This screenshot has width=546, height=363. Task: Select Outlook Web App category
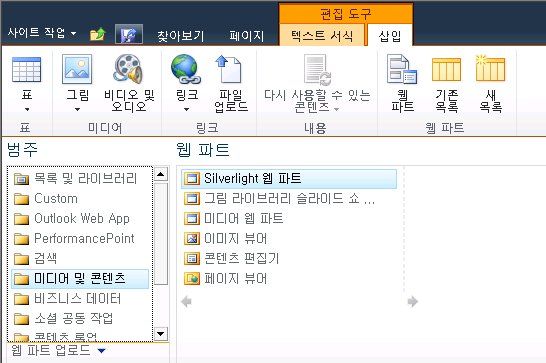80,219
